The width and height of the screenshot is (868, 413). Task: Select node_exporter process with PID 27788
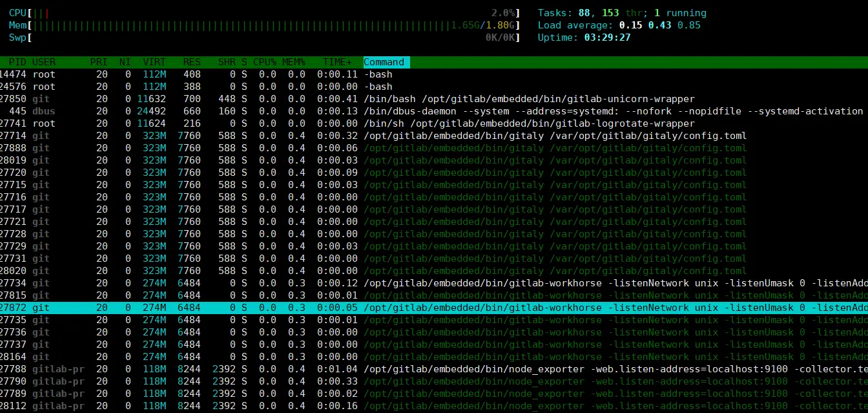coord(434,369)
